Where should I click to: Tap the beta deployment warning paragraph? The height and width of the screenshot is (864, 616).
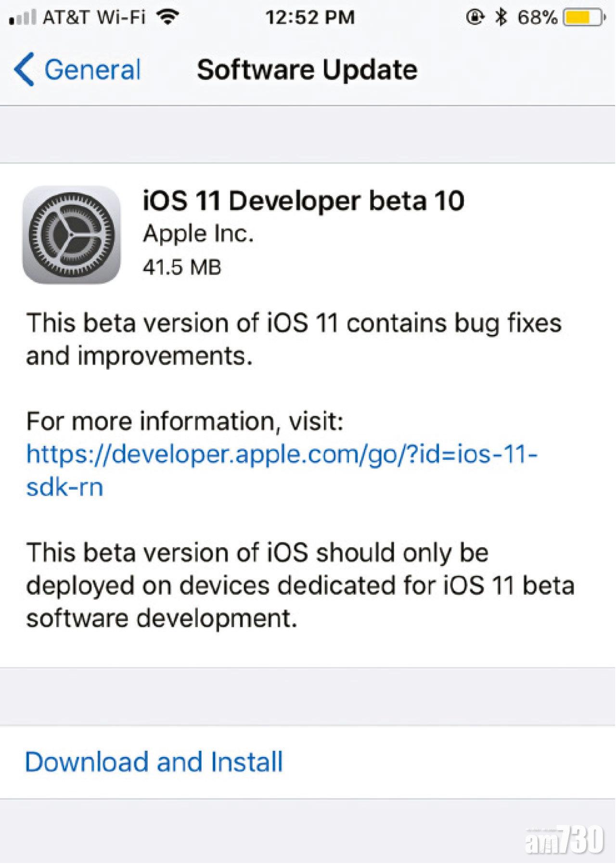point(300,585)
